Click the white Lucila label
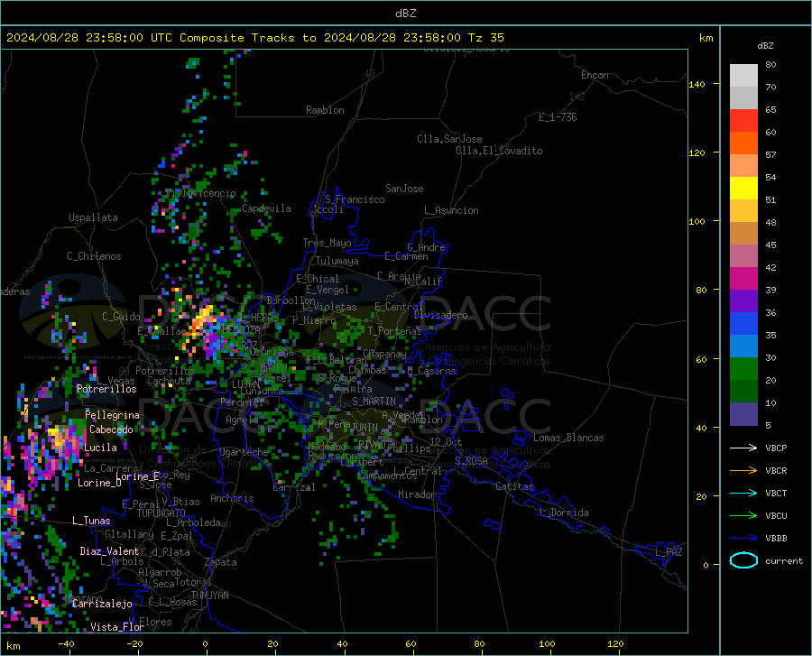The height and width of the screenshot is (656, 812). click(100, 448)
